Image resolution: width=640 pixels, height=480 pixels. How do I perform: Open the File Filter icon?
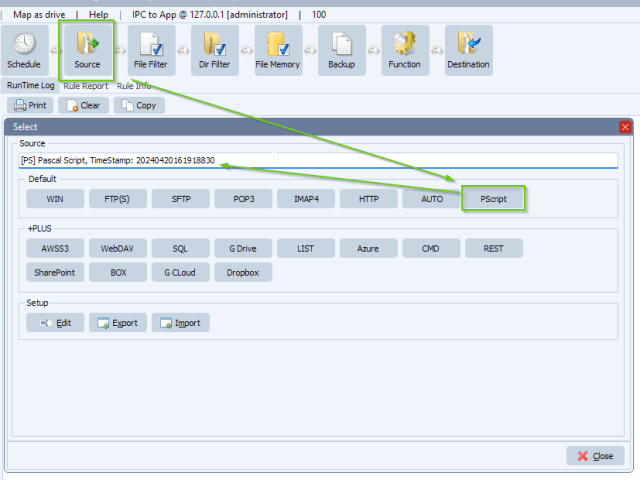(151, 50)
